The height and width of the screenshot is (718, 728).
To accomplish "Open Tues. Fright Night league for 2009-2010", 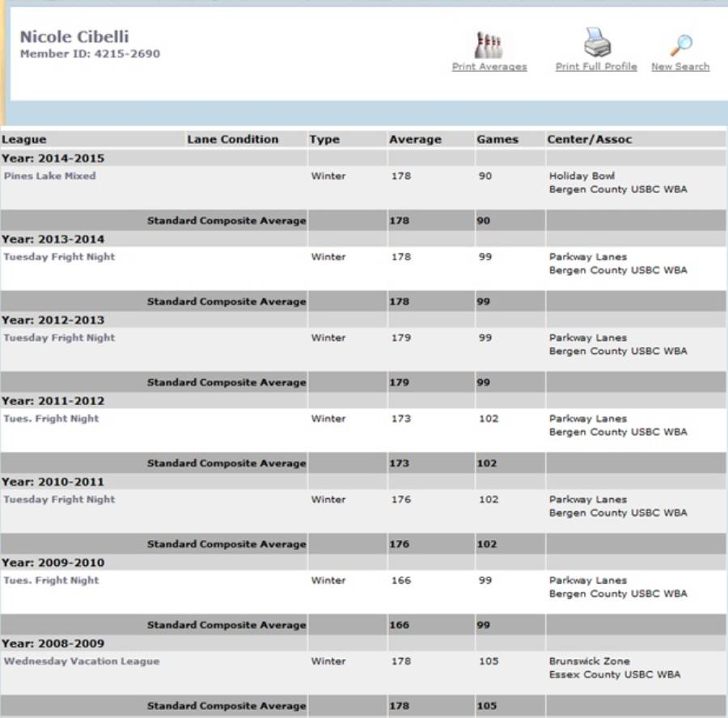I will 51,580.
